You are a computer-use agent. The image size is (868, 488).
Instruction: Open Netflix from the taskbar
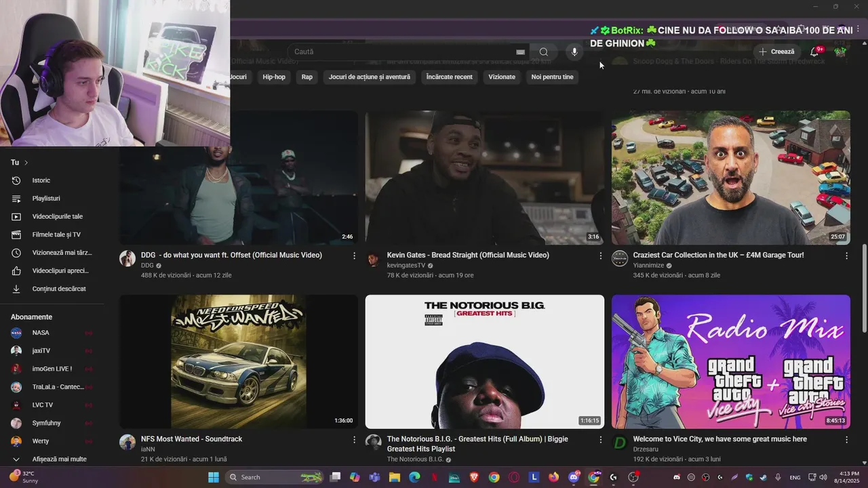pos(435,477)
